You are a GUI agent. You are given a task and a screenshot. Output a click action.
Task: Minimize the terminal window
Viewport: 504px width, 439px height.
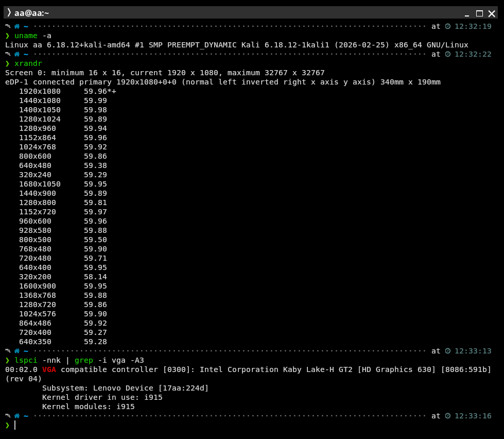tap(467, 13)
